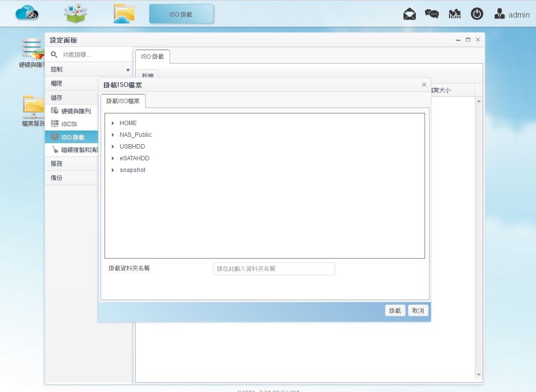
Task: Open the resource monitor chart icon
Action: (454, 14)
